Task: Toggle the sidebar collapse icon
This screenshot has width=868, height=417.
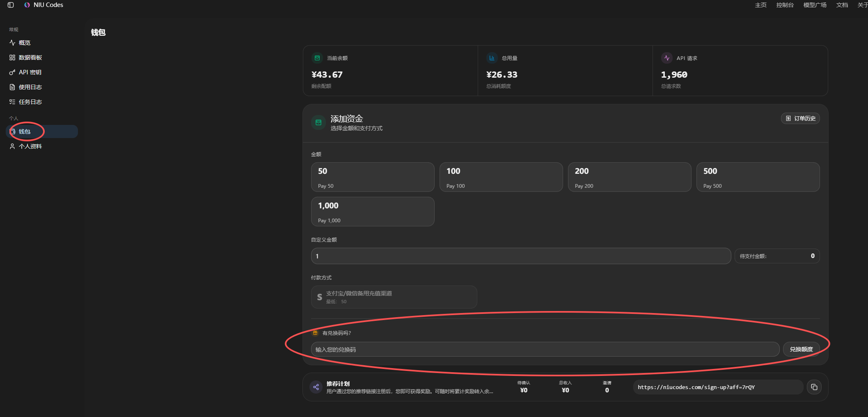Action: pos(11,5)
